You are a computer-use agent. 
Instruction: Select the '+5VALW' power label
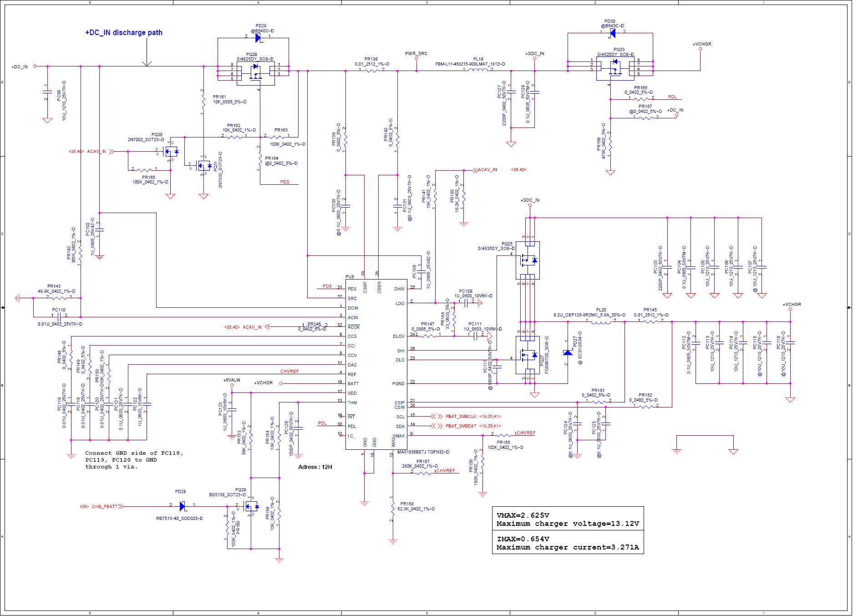[x=232, y=380]
